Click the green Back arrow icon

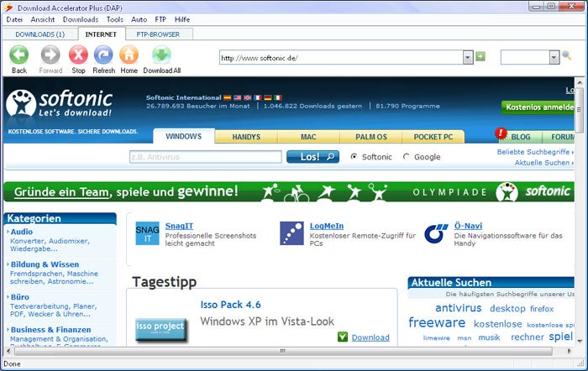pos(18,55)
